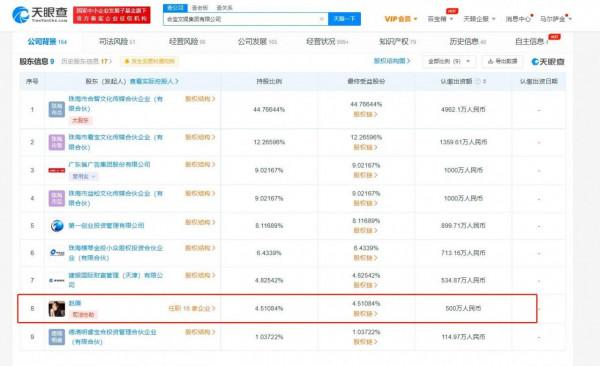Image resolution: width=600 pixels, height=366 pixels.
Task: Select the 查老板 search tab
Action: [x=200, y=8]
